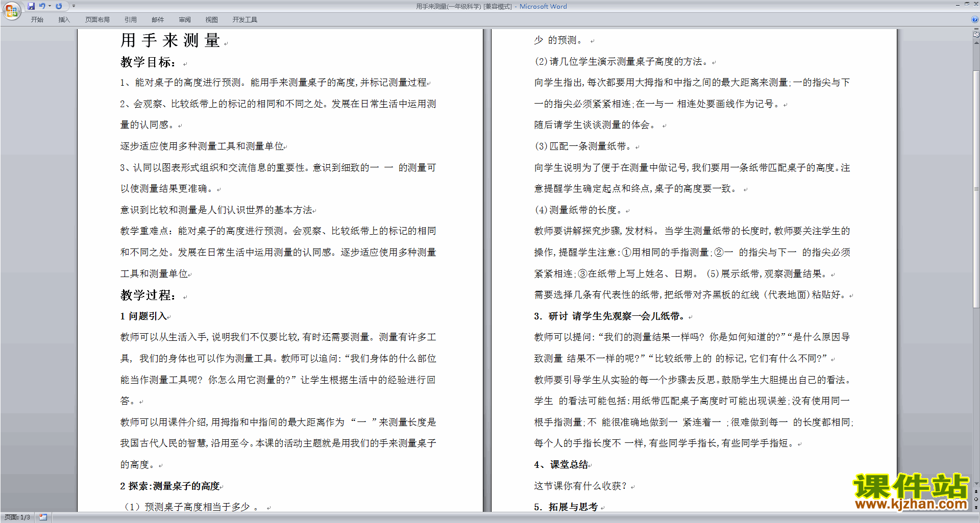Screen dimensions: 980x523
Task: Click the line (3)匹配一条测量纸带。
Action: [x=583, y=146]
